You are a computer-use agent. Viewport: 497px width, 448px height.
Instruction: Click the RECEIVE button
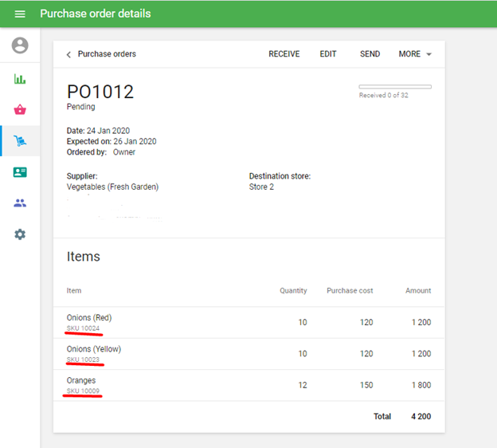coord(284,54)
